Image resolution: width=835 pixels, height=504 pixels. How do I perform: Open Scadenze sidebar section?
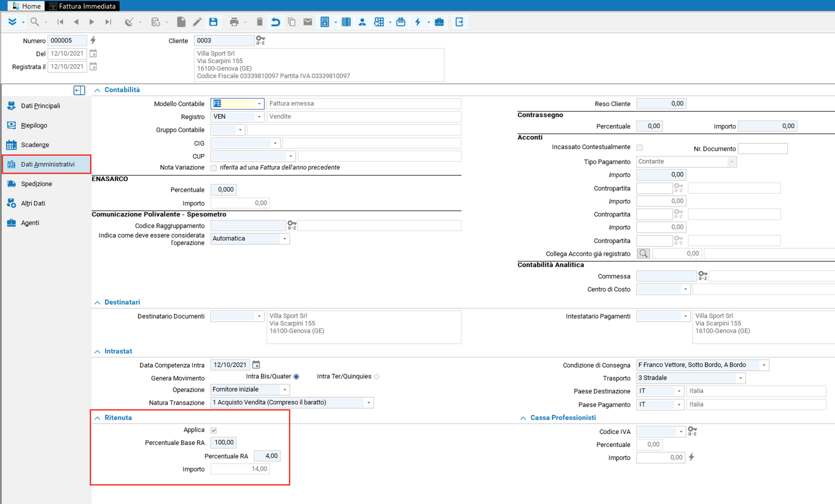tap(46, 145)
